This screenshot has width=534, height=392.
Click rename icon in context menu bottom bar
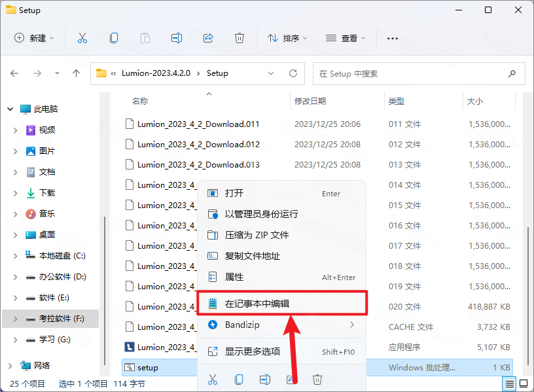265,379
